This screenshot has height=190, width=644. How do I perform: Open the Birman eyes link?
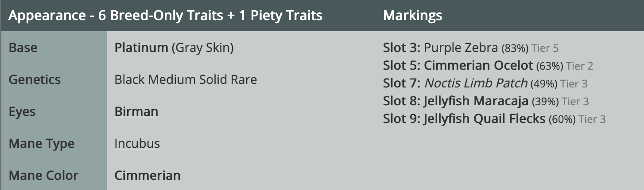[x=136, y=111]
